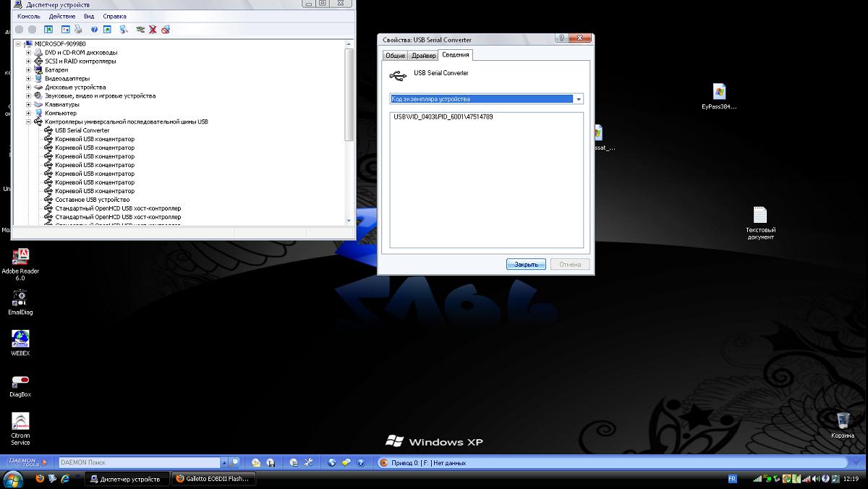Click the Internet Explorer quick launch icon
868x489 pixels.
pyautogui.click(x=65, y=479)
